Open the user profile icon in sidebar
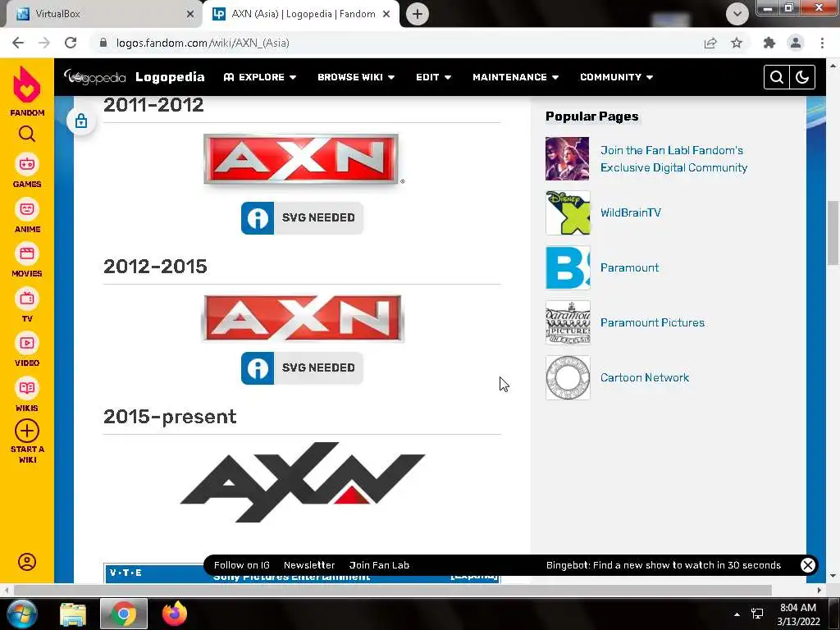840x630 pixels. click(27, 562)
